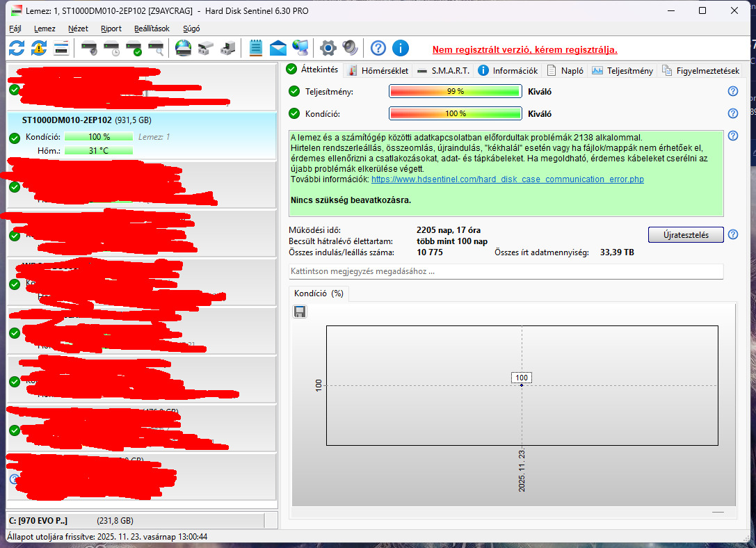This screenshot has height=548, width=756.
Task: Click the '(231,8 GB)' size next to C: volume
Action: (115, 520)
